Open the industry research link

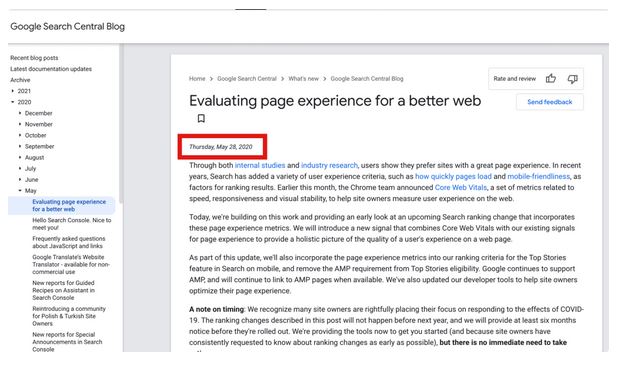pyautogui.click(x=329, y=165)
